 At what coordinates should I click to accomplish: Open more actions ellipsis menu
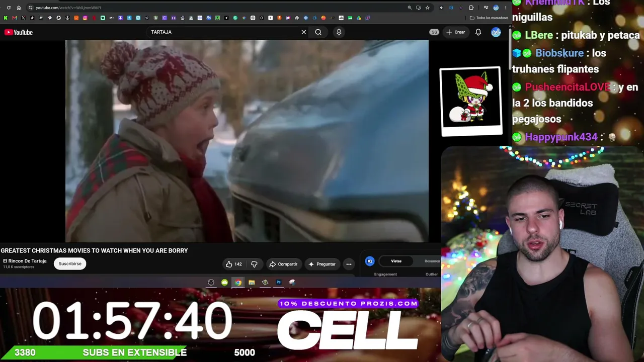[349, 264]
